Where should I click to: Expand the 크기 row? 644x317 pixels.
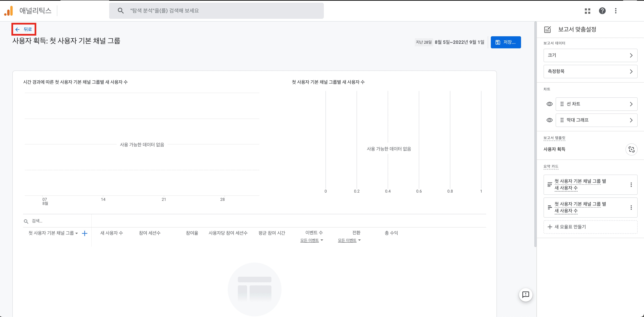pyautogui.click(x=590, y=55)
